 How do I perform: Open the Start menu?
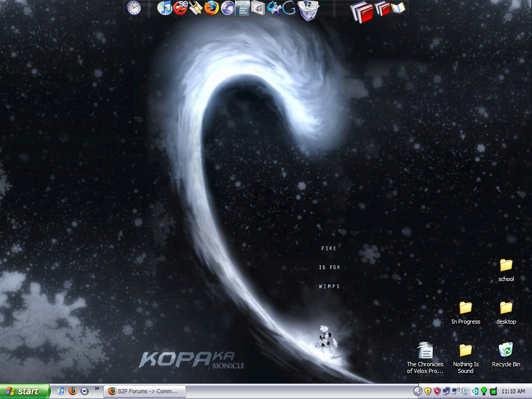point(25,391)
